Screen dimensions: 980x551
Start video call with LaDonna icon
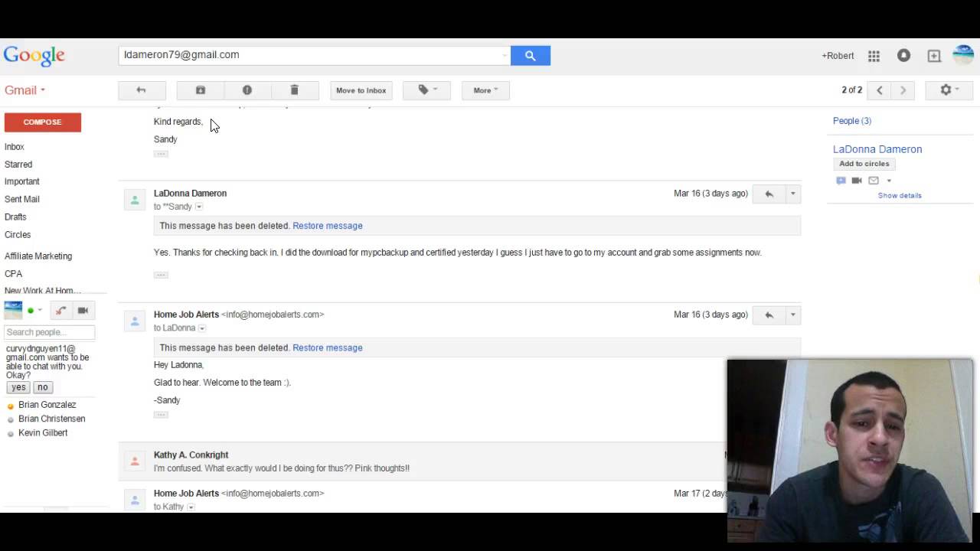tap(857, 181)
